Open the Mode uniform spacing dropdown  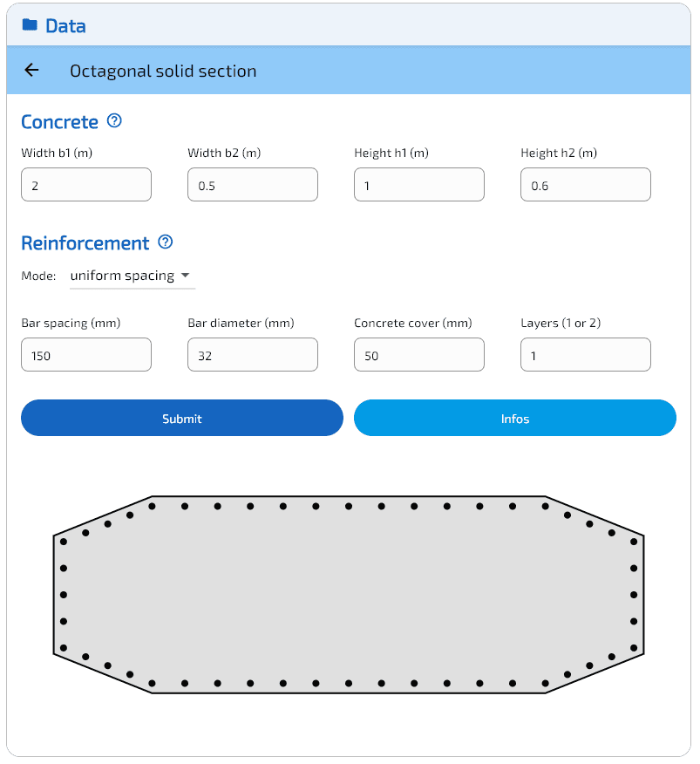pyautogui.click(x=123, y=276)
